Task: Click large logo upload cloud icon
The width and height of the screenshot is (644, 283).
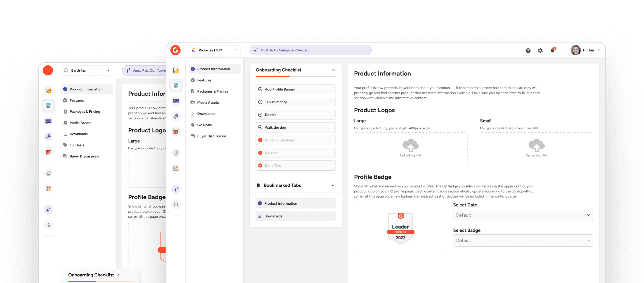Action: (410, 145)
